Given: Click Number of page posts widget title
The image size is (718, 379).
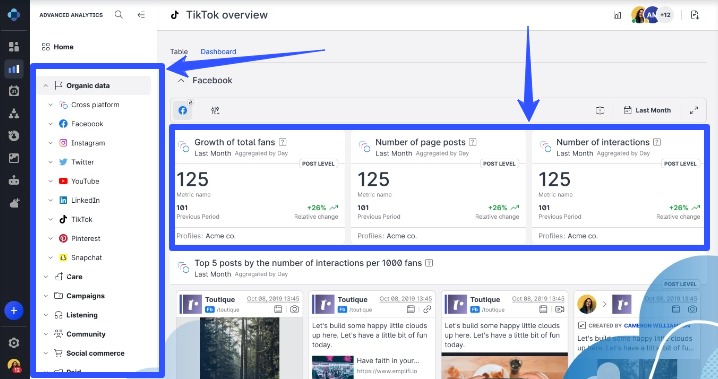Looking at the screenshot, I should tap(420, 142).
